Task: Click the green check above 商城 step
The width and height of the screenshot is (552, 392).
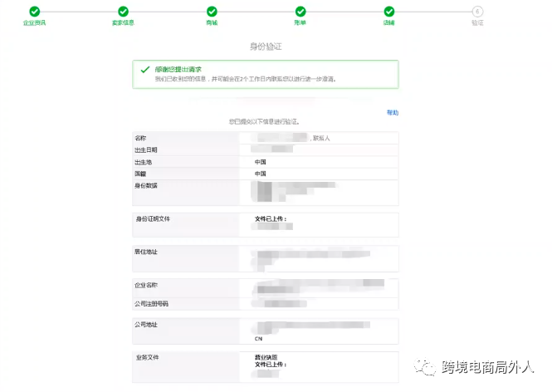Action: pyautogui.click(x=212, y=12)
